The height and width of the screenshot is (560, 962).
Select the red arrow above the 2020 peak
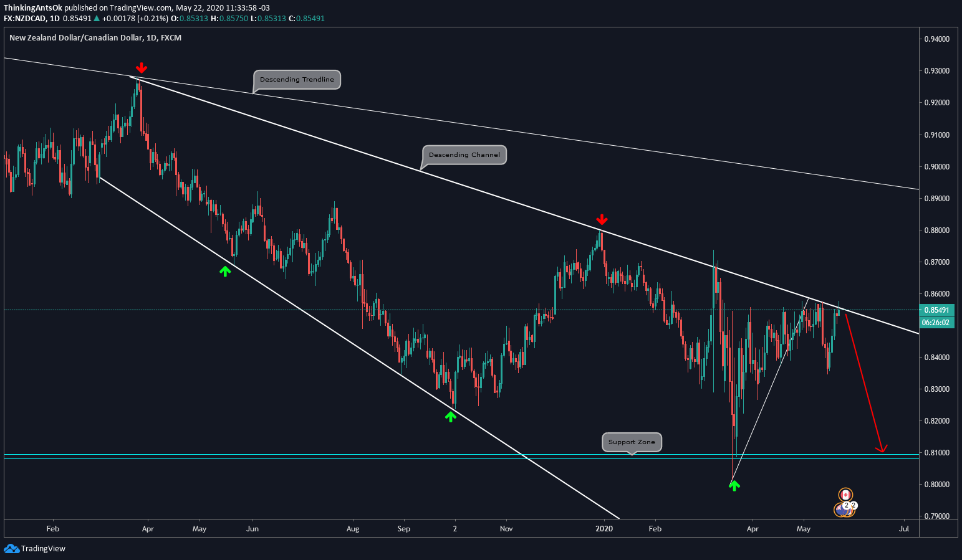coord(601,220)
